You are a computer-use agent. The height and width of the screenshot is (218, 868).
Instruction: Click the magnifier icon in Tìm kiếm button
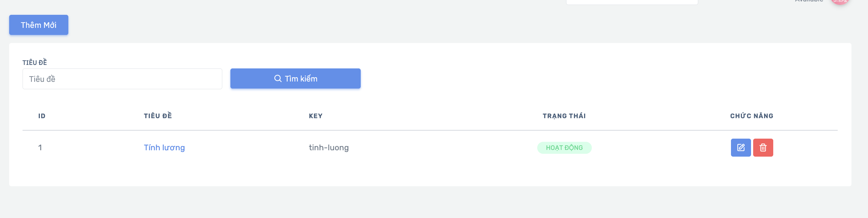point(278,78)
